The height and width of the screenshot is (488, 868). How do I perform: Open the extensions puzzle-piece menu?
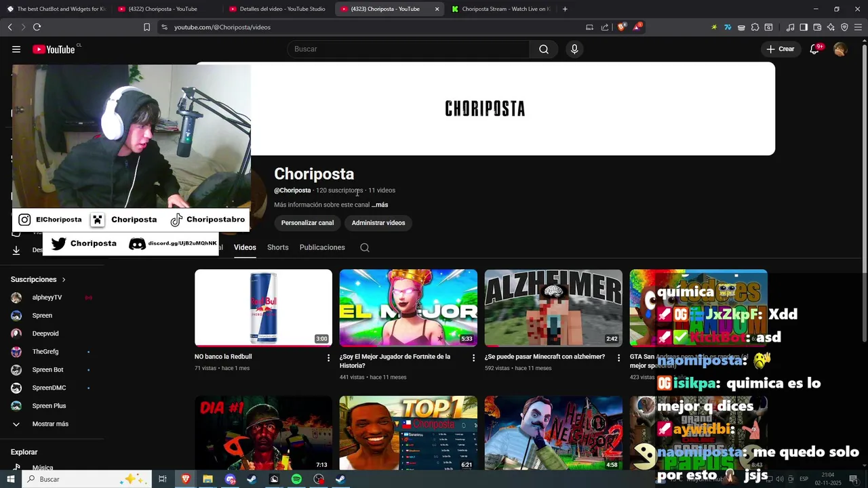tap(755, 27)
